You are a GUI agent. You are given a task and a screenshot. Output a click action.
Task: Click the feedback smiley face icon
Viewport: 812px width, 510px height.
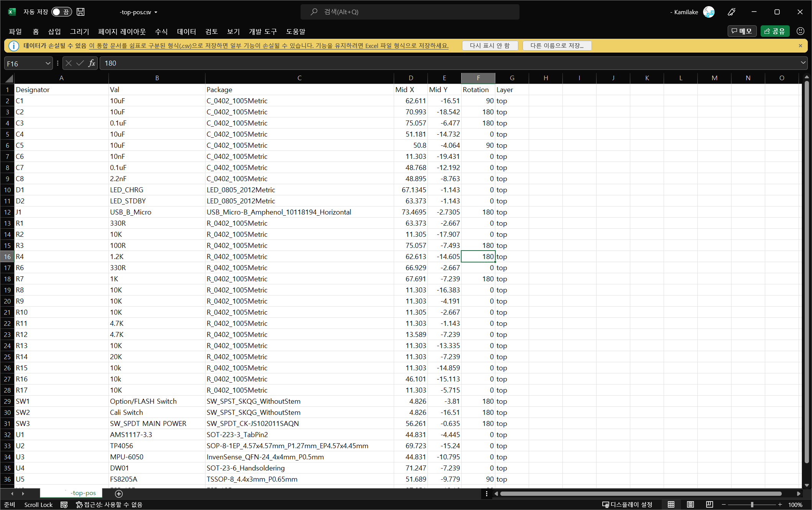pos(800,31)
